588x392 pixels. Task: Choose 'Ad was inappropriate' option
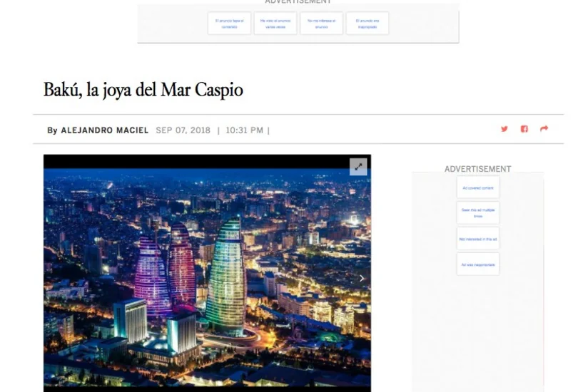pyautogui.click(x=478, y=264)
